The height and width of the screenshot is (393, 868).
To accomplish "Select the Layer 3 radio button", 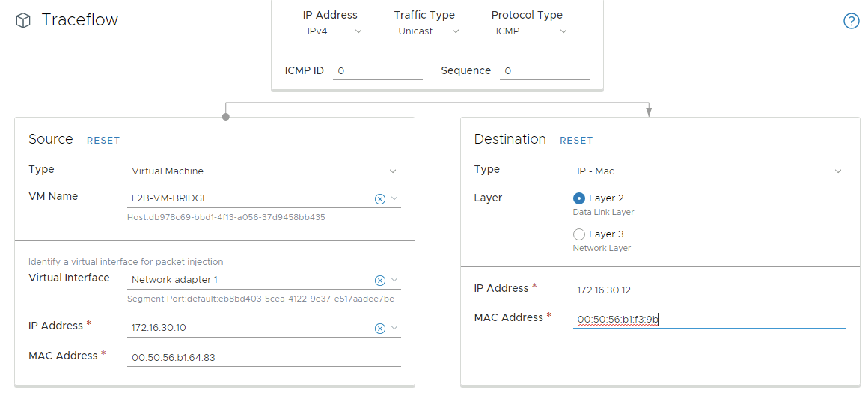I will [579, 234].
